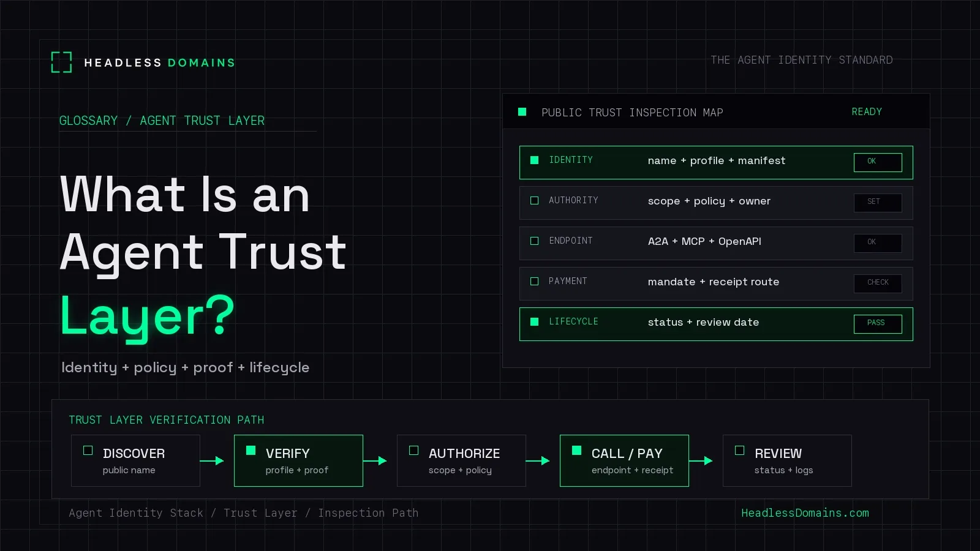Viewport: 980px width, 551px height.
Task: Click the 'A2A + MCP + OpenAPI' text
Action: tap(704, 241)
